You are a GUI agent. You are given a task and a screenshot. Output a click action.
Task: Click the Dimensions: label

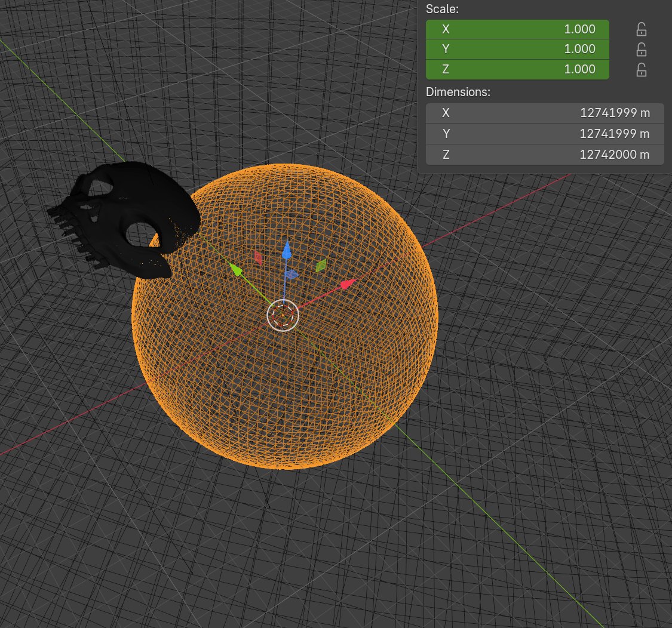click(x=458, y=92)
